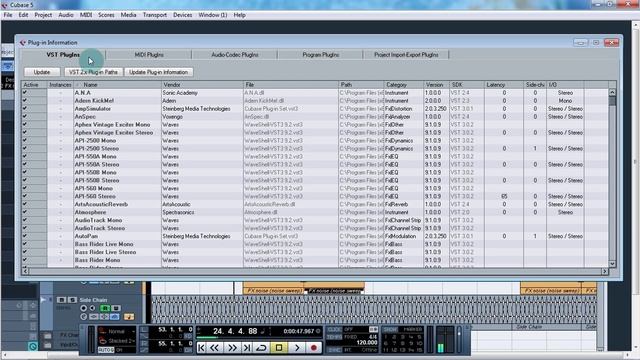This screenshot has height=360, width=640.
Task: Click the red Record button
Action: [313, 347]
